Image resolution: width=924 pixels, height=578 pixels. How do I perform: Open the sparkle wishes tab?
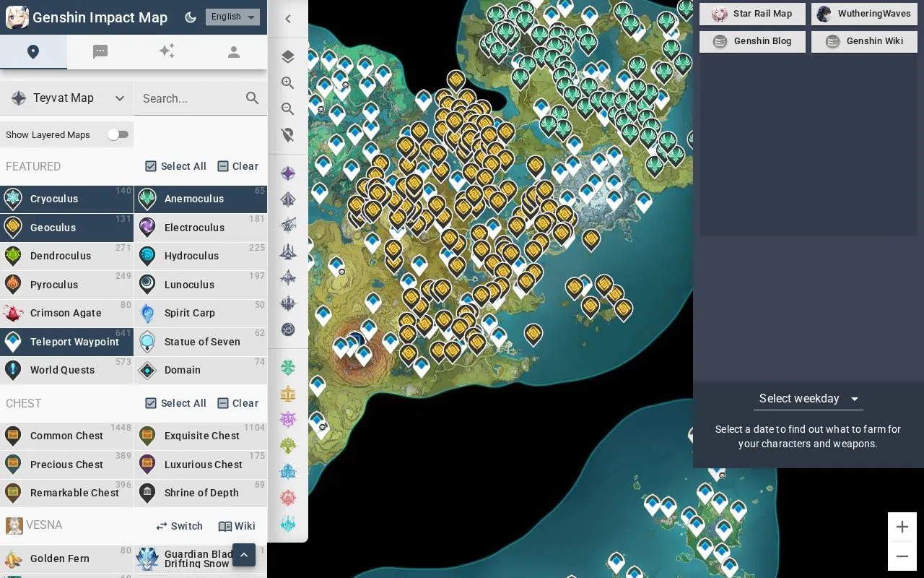167,52
